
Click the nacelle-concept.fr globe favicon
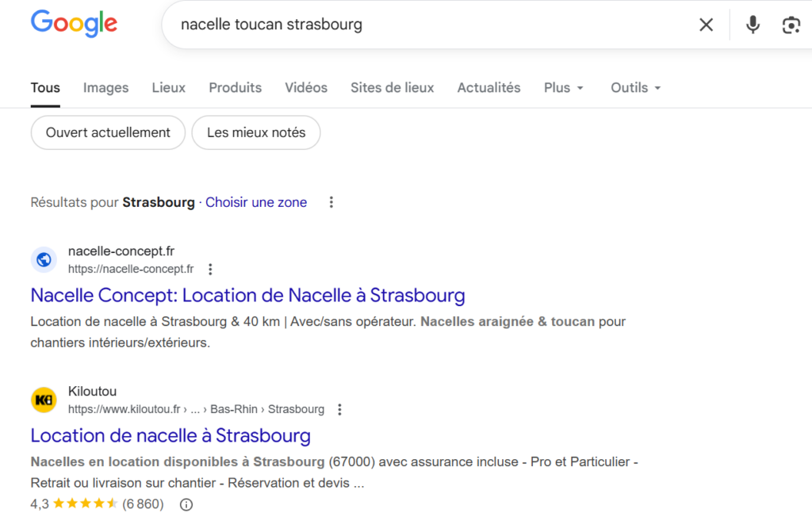(44, 259)
